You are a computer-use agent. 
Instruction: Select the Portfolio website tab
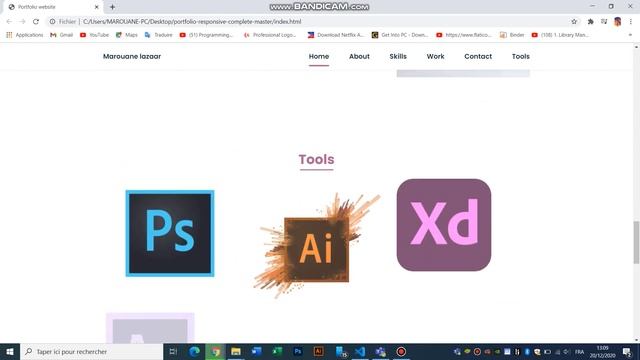(53, 7)
